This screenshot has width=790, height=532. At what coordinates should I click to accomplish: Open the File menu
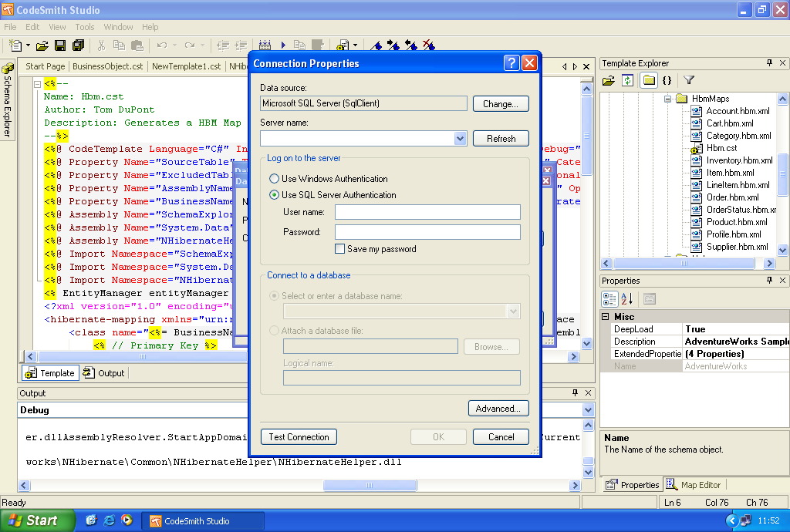[10, 27]
